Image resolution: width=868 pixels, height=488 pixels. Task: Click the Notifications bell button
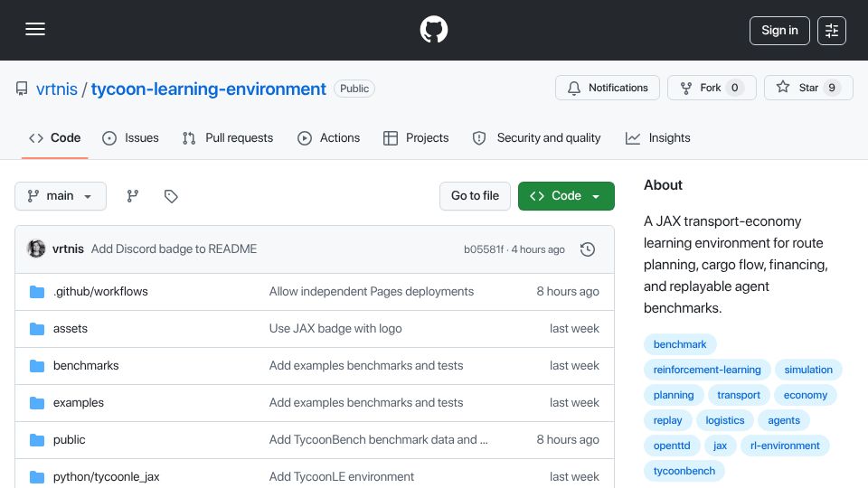point(608,88)
